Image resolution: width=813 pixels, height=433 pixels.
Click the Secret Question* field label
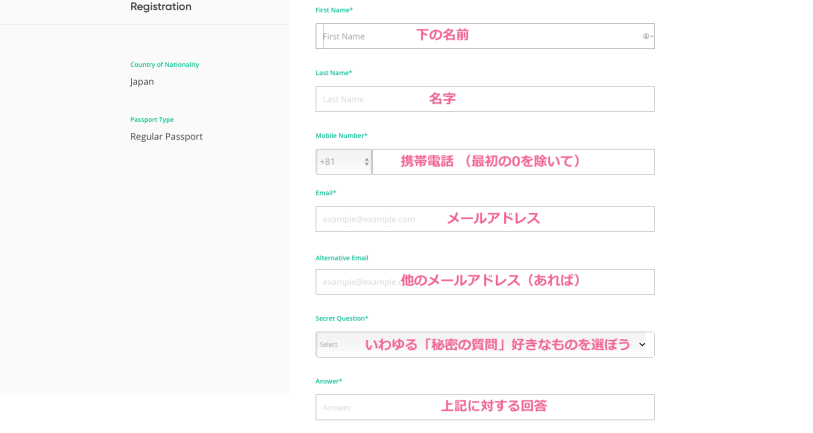click(x=342, y=319)
